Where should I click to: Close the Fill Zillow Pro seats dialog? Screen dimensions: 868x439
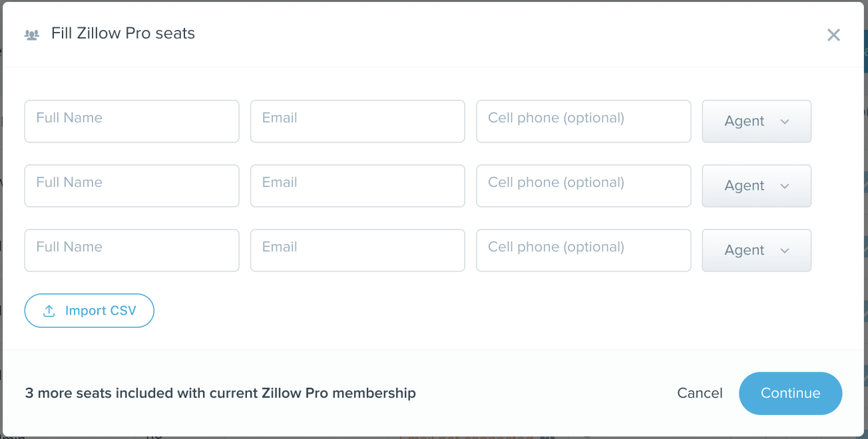coord(833,35)
